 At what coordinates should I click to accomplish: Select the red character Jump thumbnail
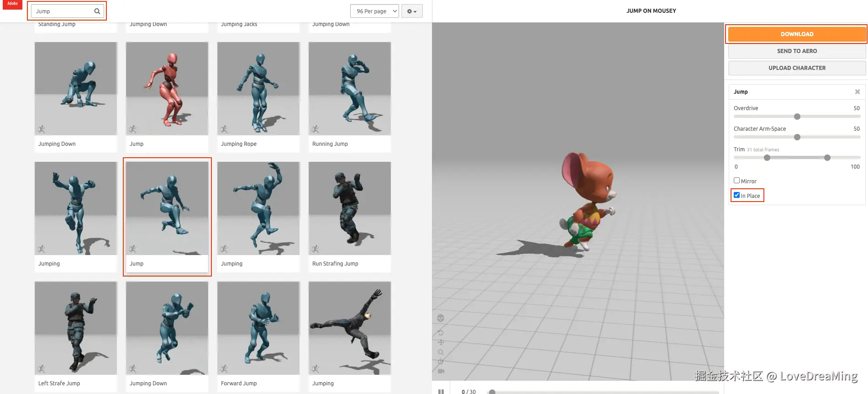click(167, 89)
